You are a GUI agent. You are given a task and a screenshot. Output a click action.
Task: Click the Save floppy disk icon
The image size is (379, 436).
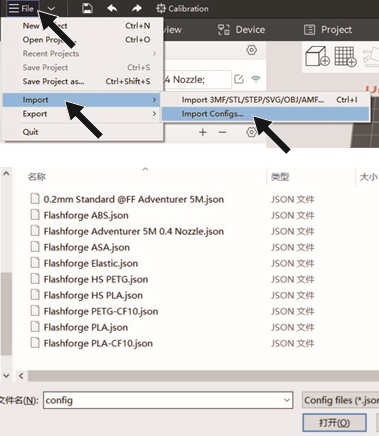pyautogui.click(x=87, y=8)
